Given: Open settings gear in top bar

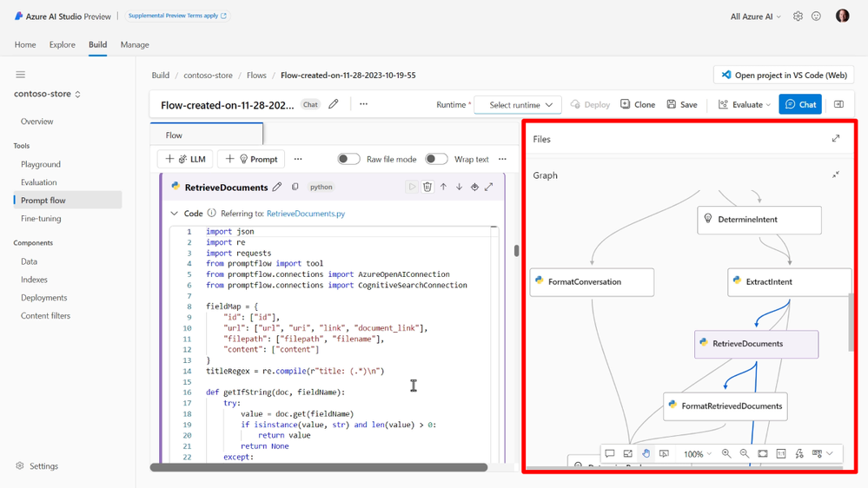Looking at the screenshot, I should 798,16.
